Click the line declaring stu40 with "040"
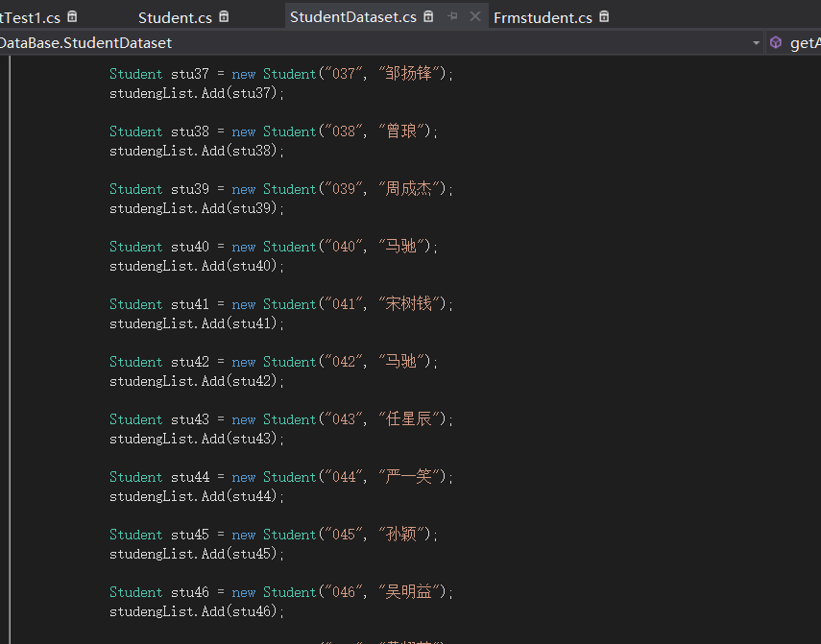The width and height of the screenshot is (821, 644). (x=274, y=247)
